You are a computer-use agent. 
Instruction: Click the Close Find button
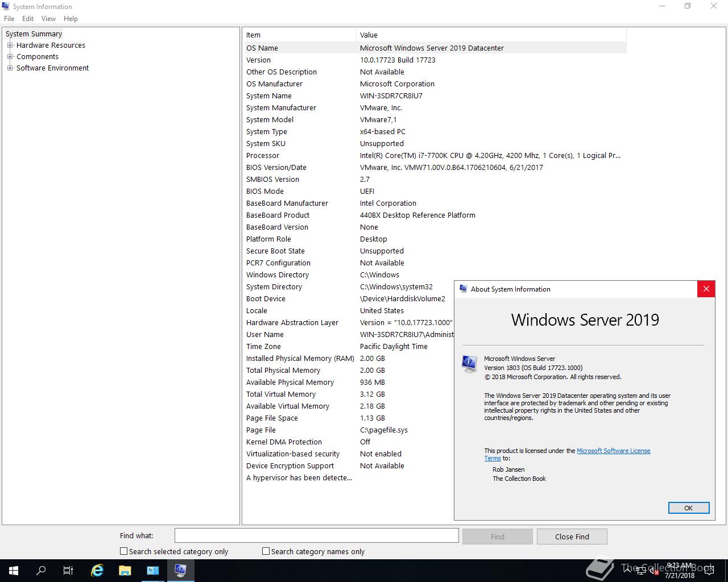tap(572, 537)
